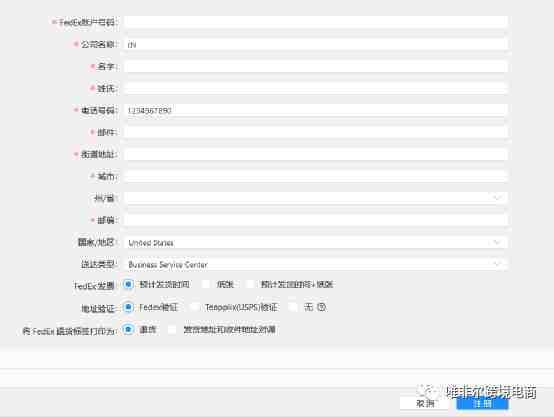Click the 取消 button
The height and width of the screenshot is (417, 554).
(x=425, y=403)
